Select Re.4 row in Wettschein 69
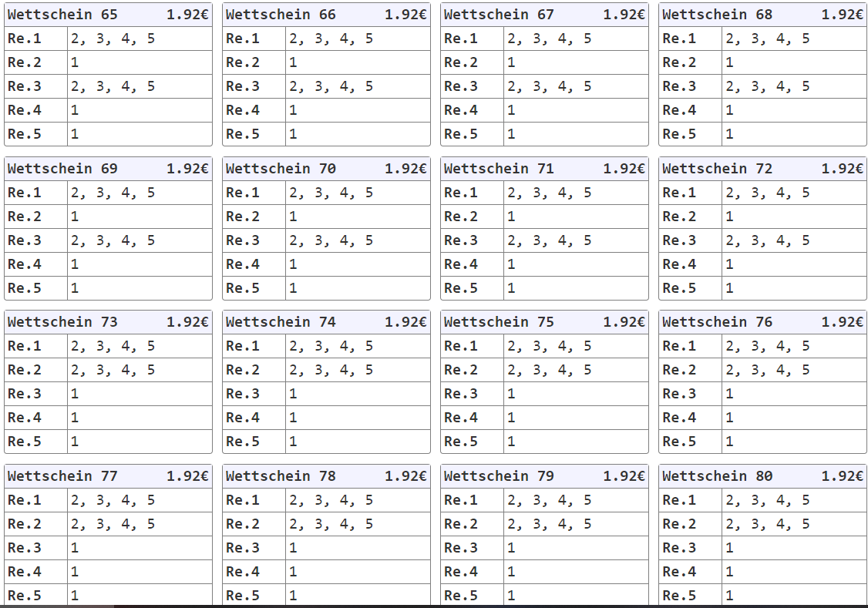Image resolution: width=868 pixels, height=608 pixels. pyautogui.click(x=108, y=264)
